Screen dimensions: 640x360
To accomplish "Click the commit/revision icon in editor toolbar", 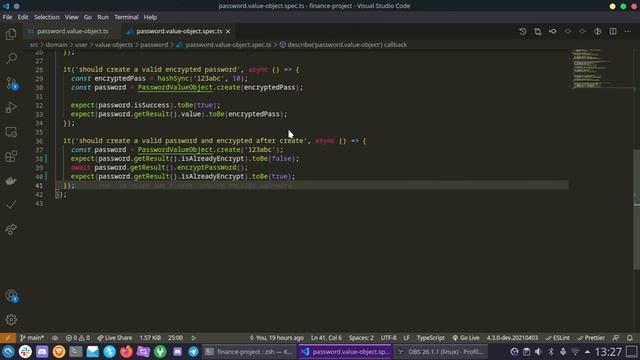I will click(x=553, y=31).
